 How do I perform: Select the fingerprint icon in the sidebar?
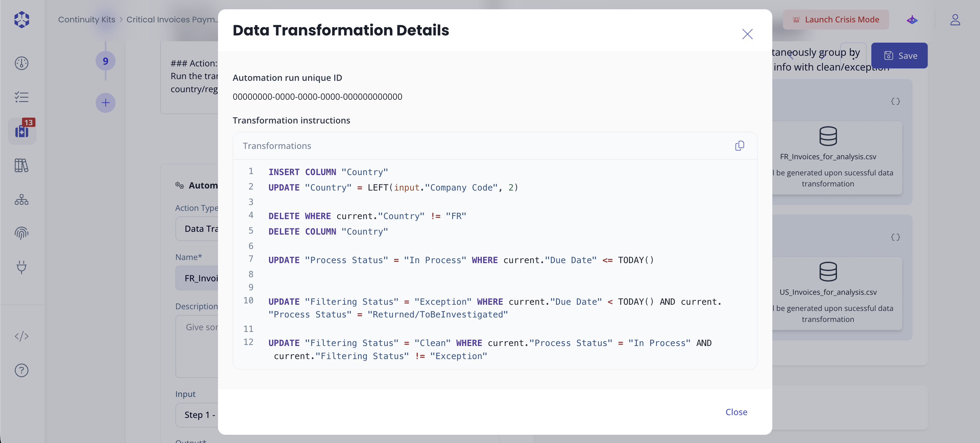coord(22,233)
